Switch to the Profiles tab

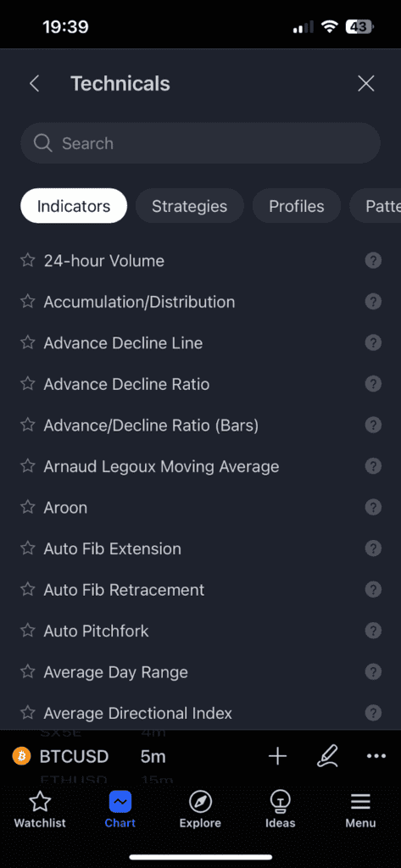pos(297,207)
